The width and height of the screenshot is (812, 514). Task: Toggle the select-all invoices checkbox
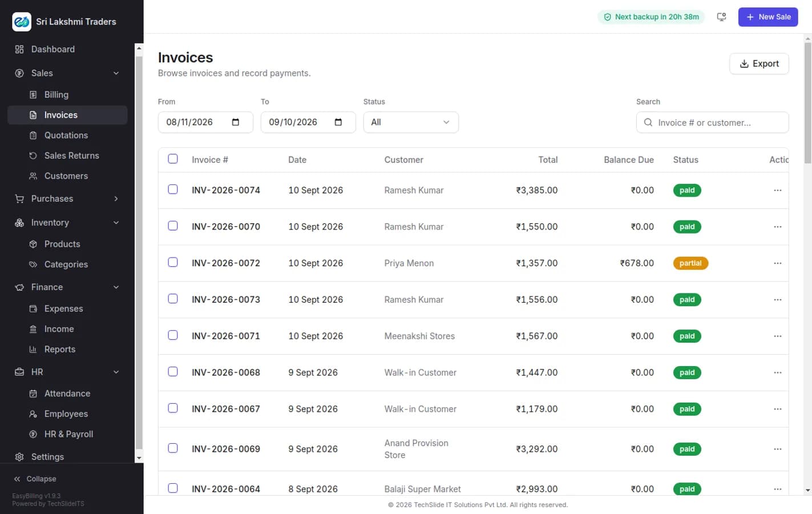[x=173, y=159]
